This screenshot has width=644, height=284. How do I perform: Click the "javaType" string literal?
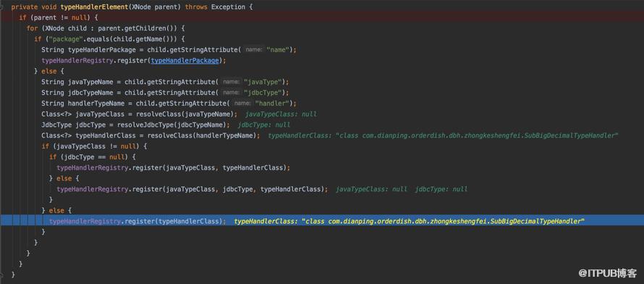[x=263, y=82]
